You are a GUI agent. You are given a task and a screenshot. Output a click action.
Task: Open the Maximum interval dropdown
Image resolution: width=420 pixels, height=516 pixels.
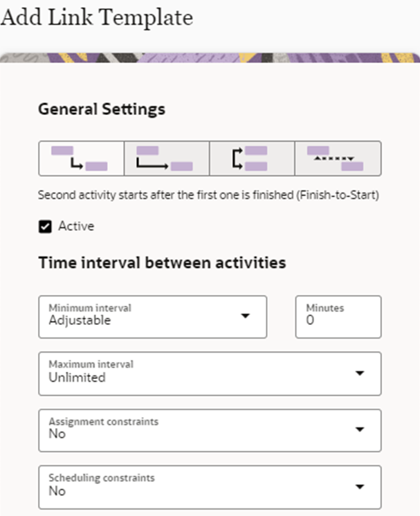pos(210,373)
